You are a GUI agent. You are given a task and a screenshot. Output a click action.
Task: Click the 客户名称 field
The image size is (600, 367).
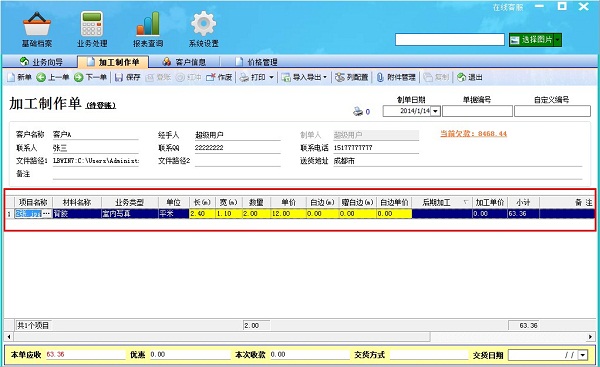95,135
